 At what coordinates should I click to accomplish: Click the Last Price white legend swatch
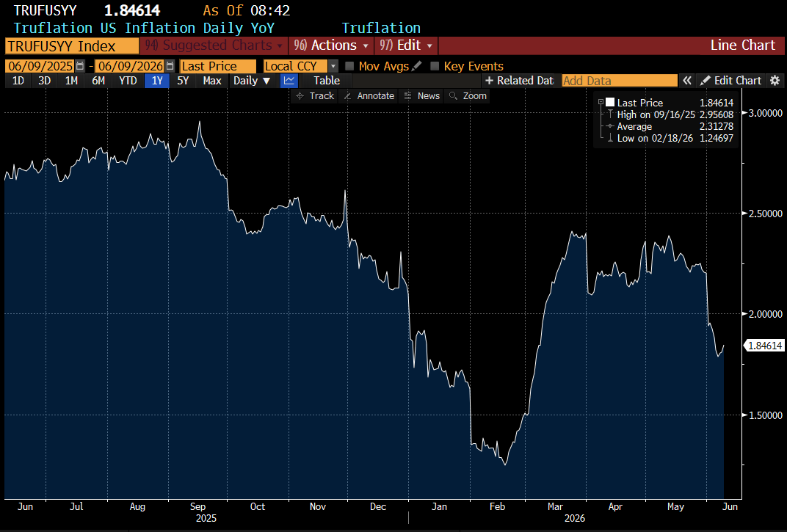pos(610,103)
